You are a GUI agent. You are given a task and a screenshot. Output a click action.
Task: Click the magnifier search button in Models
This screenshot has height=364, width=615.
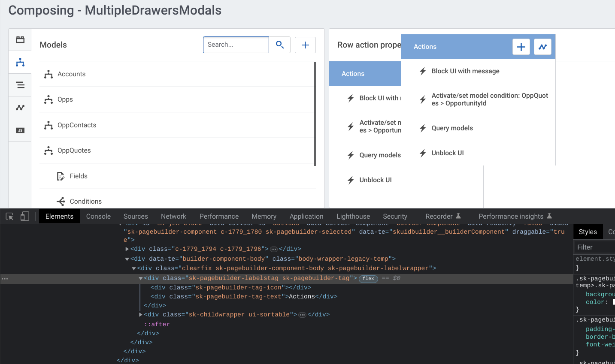click(x=280, y=45)
